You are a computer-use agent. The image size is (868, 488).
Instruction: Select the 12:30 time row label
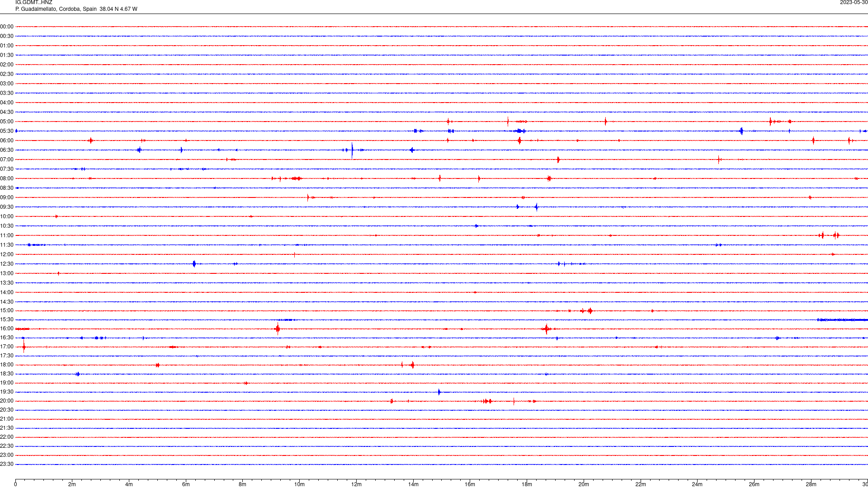(x=7, y=264)
